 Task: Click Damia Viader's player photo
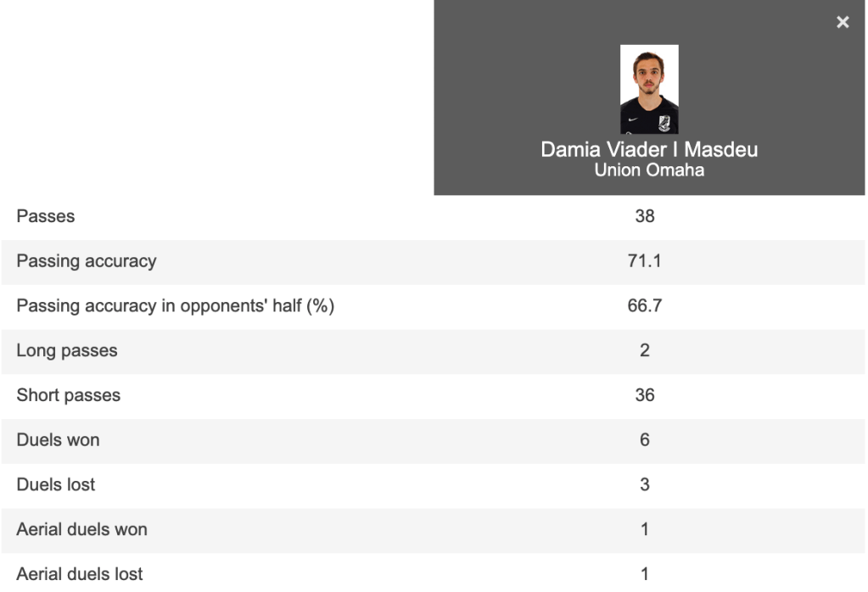[649, 89]
